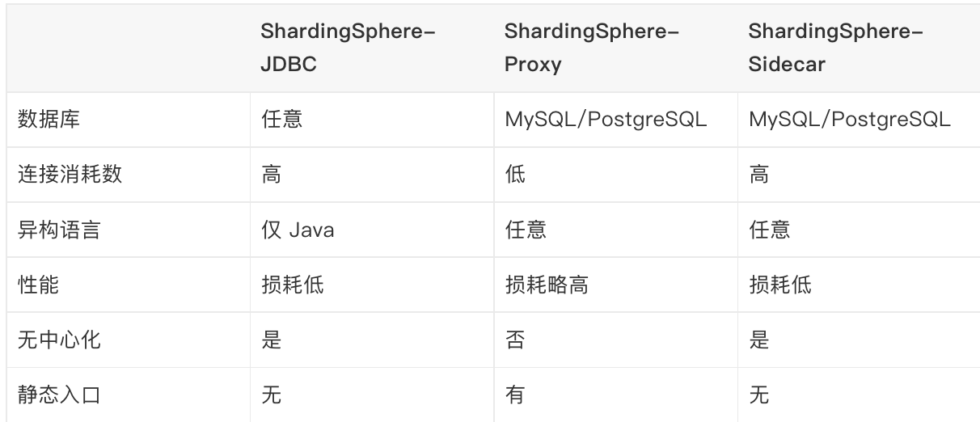Select the 数据库 row label
Screen dimensions: 980x422
pyautogui.click(x=49, y=120)
